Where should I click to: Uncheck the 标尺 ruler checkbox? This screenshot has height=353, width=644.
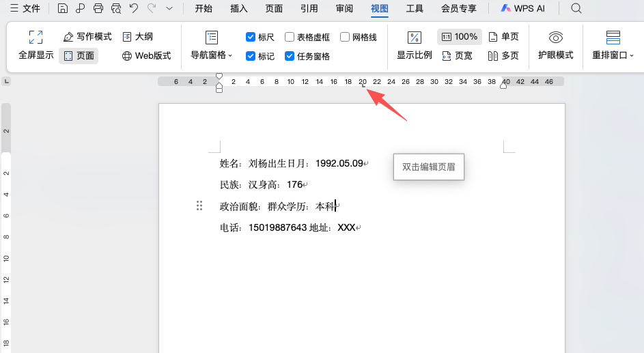click(x=251, y=37)
